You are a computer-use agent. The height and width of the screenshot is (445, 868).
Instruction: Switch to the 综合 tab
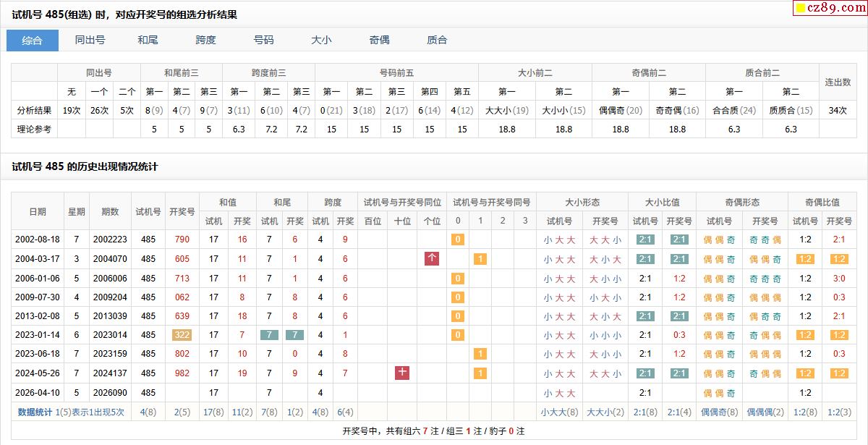[x=33, y=41]
